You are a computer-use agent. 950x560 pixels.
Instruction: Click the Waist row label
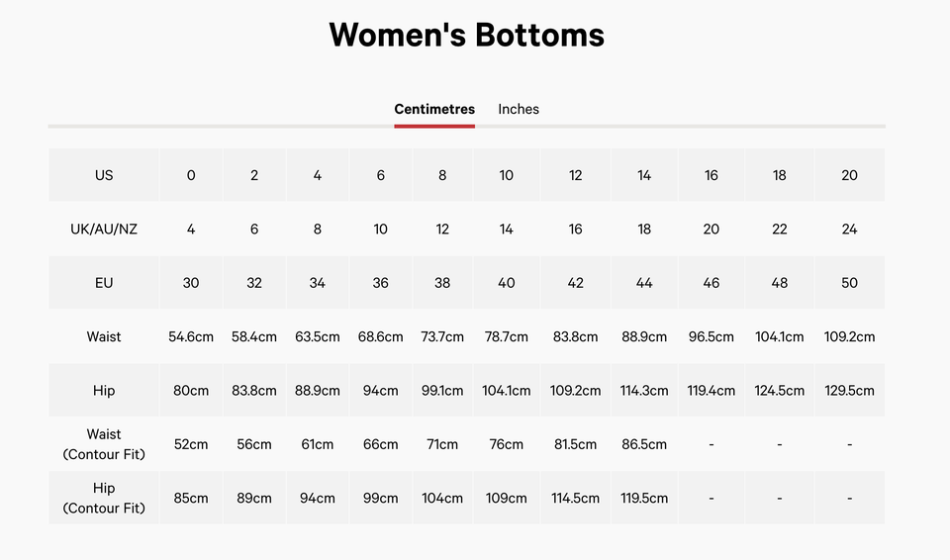pyautogui.click(x=104, y=336)
